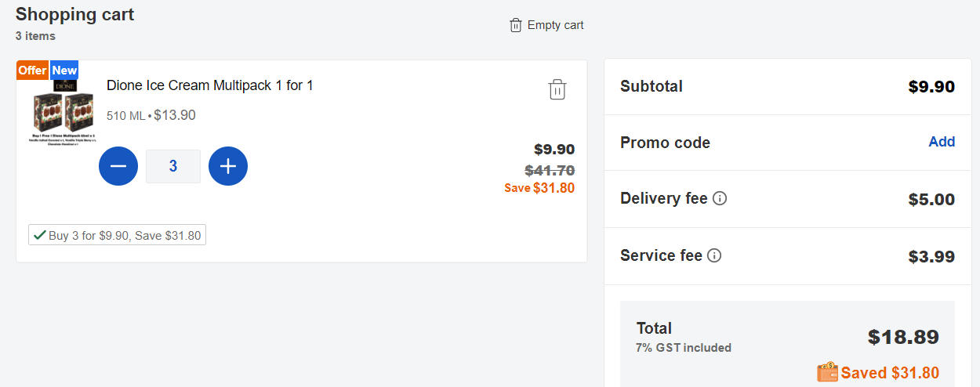Click the Delivery fee info icon
Screen dimensions: 980x387
tap(720, 198)
